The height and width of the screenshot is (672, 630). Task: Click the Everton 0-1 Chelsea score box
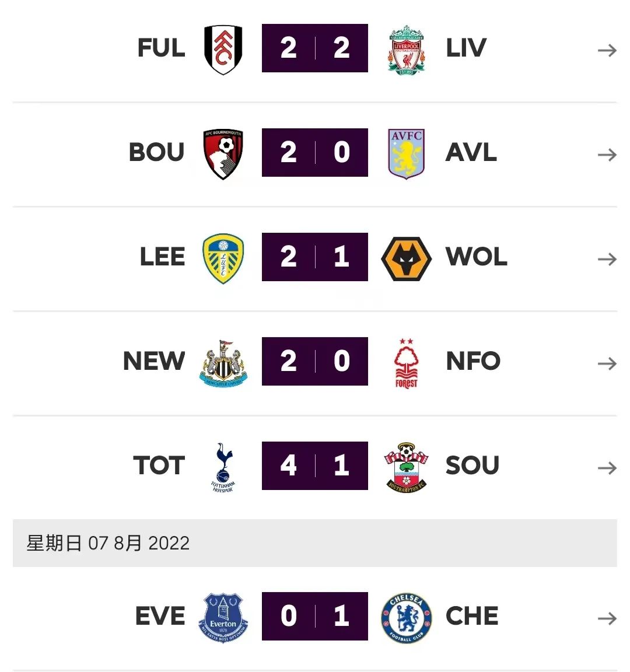[x=315, y=616]
